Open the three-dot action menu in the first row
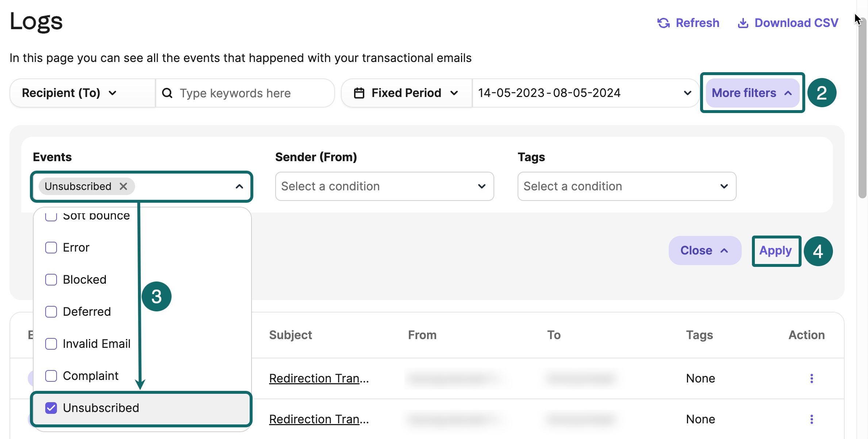Image resolution: width=868 pixels, height=439 pixels. point(812,378)
